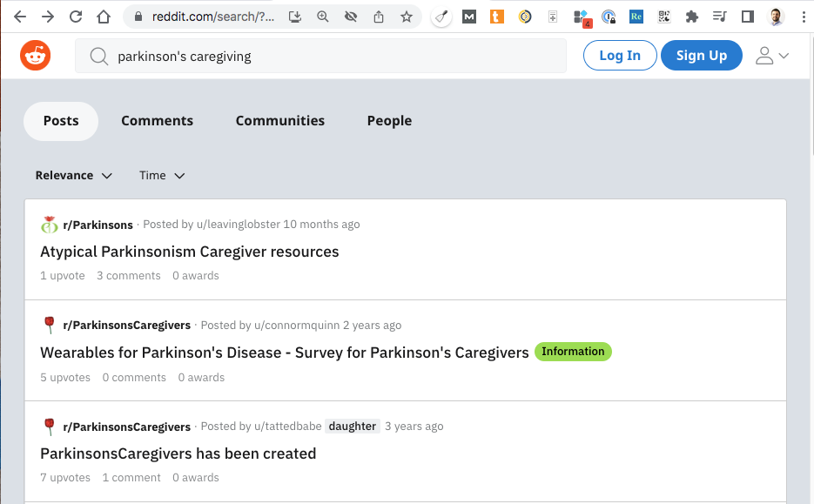The width and height of the screenshot is (814, 504).
Task: Click the Reddit logo home icon
Action: (x=36, y=55)
